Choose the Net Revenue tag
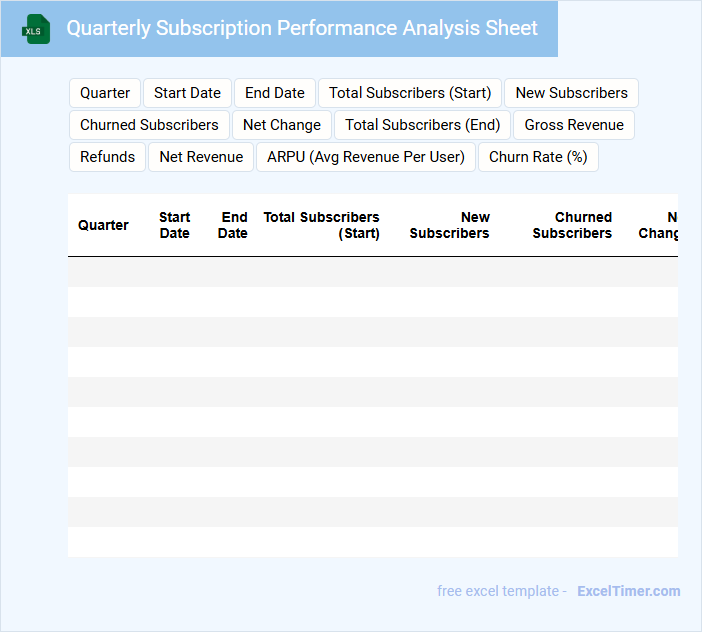This screenshot has height=632, width=702. (201, 157)
